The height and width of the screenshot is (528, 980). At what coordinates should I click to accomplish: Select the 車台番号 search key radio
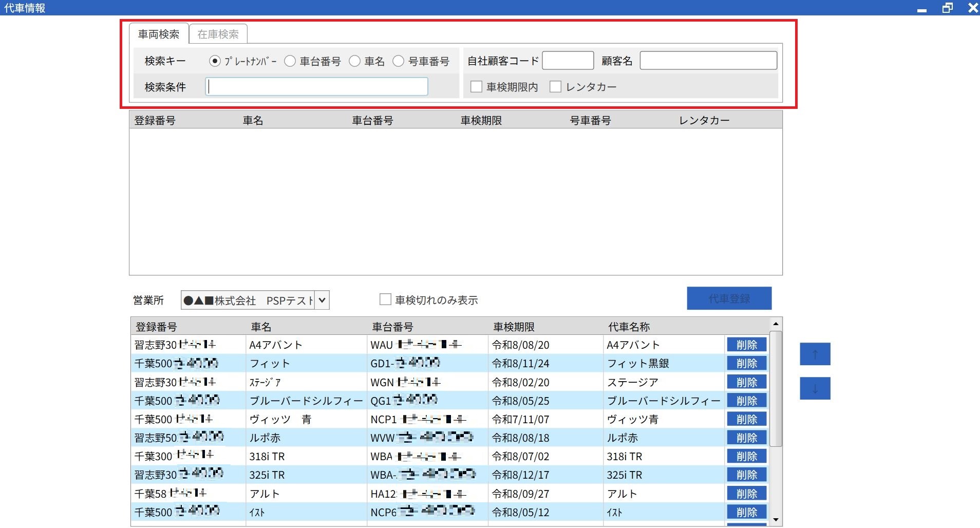(x=290, y=61)
